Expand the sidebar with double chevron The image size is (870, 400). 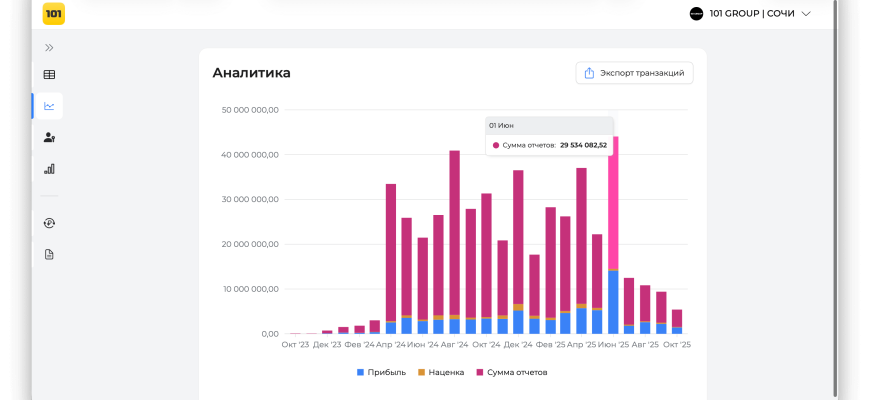[x=49, y=47]
